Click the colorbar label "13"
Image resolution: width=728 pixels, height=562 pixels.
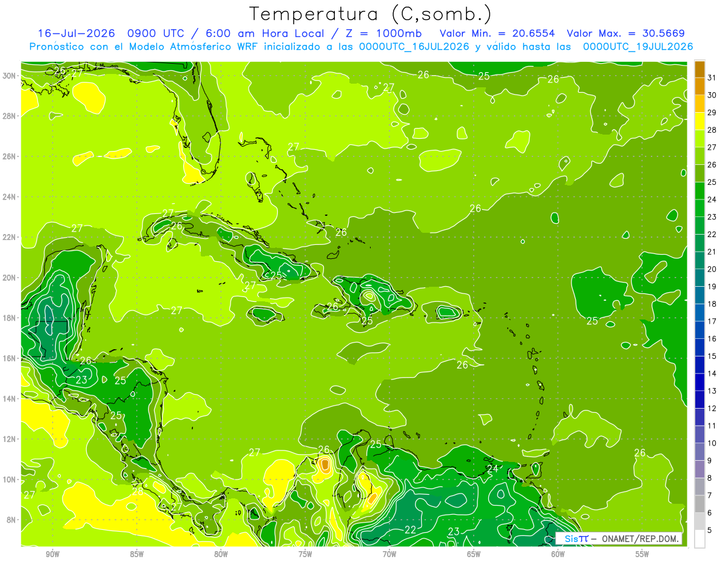click(712, 391)
